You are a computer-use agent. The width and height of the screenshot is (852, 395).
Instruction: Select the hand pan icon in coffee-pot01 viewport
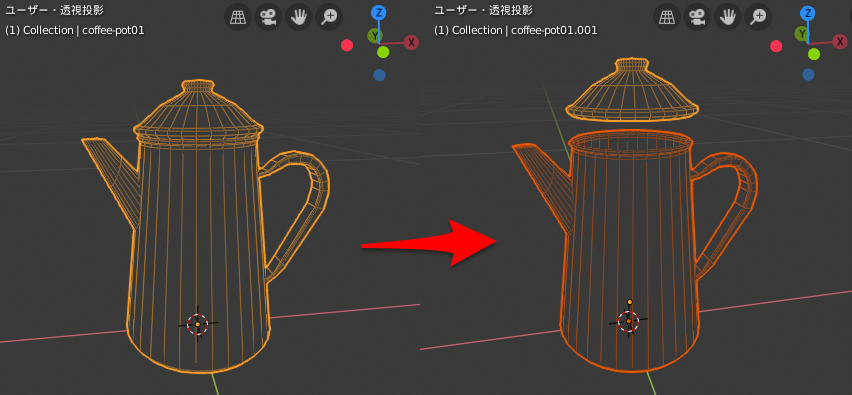[299, 17]
